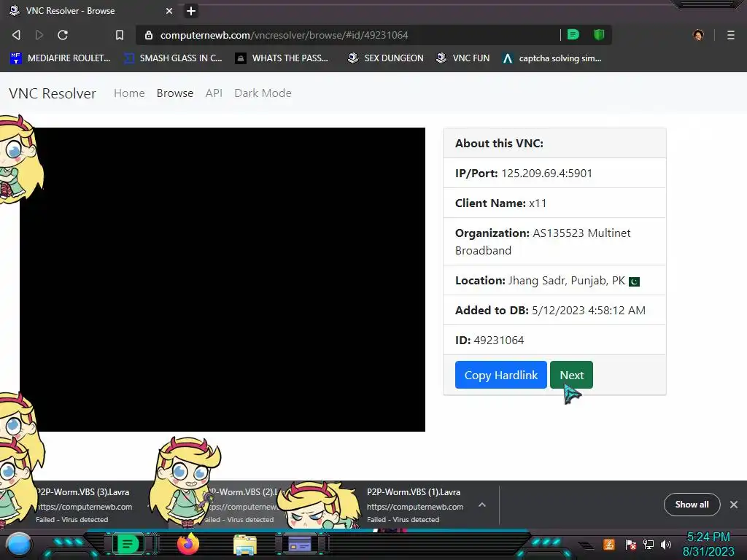Open the purple window app in taskbar
This screenshot has width=747, height=560.
pyautogui.click(x=300, y=544)
